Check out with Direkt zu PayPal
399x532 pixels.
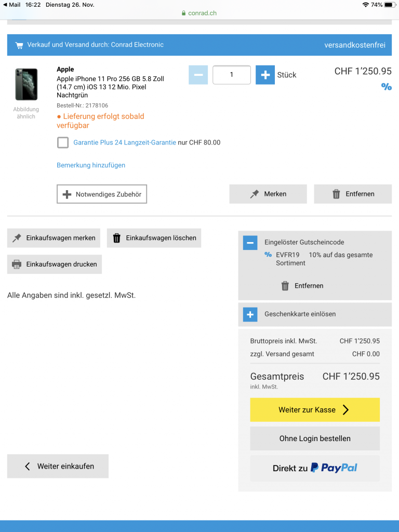pyautogui.click(x=315, y=468)
